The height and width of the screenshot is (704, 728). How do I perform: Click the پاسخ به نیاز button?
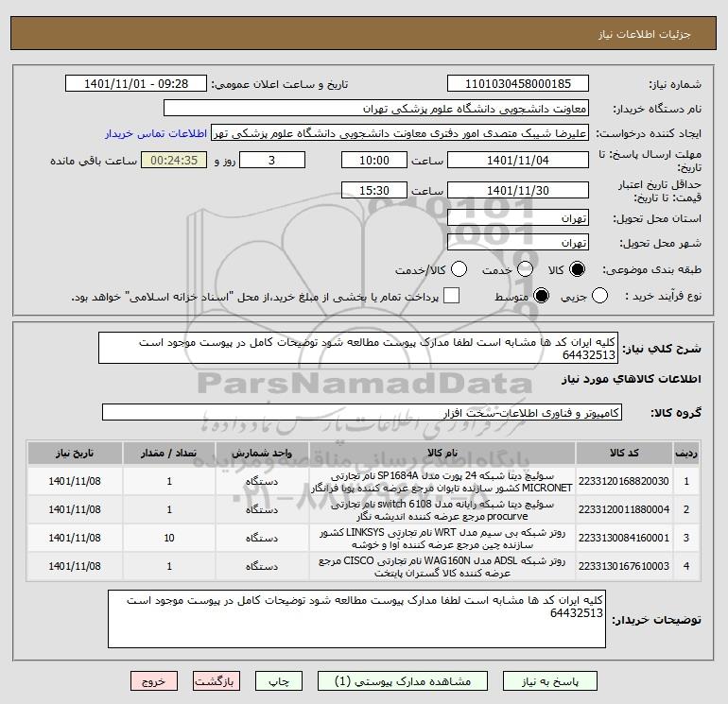pos(550,681)
